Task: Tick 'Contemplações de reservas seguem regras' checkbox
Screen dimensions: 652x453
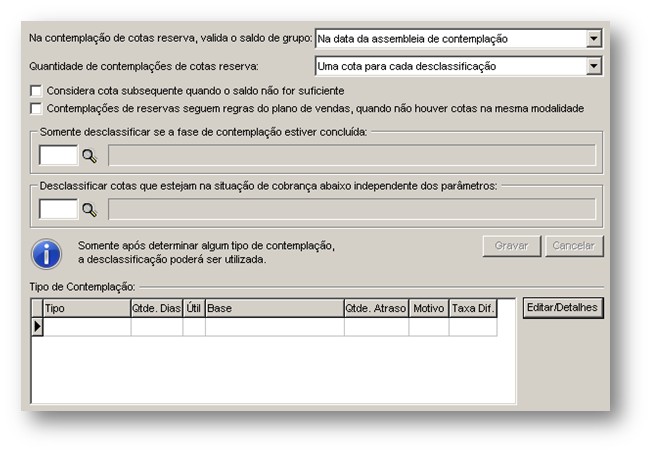Action: (x=36, y=109)
